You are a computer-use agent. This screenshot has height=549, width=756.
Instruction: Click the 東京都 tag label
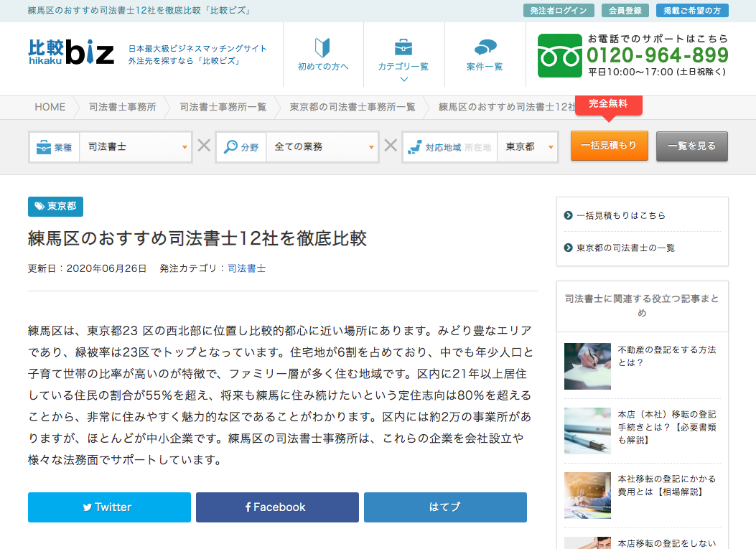pyautogui.click(x=55, y=206)
